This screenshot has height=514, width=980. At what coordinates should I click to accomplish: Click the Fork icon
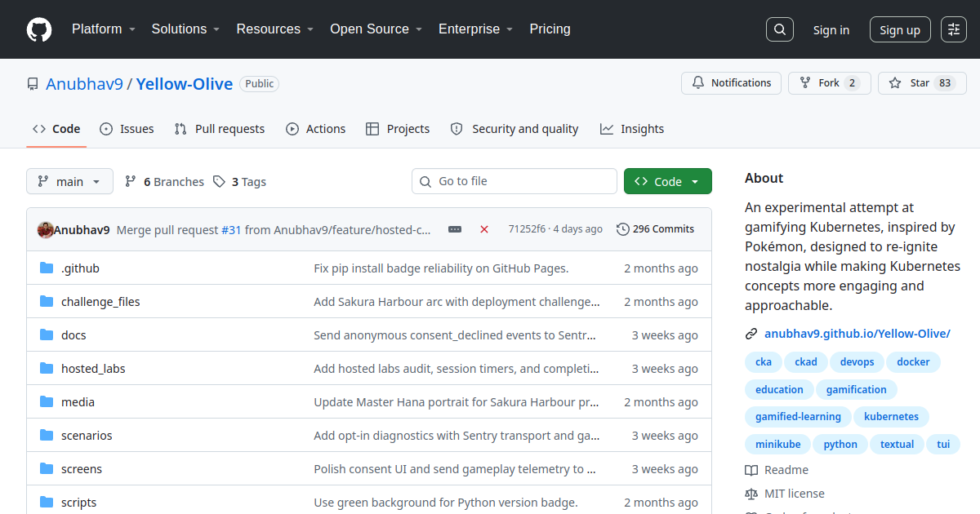(x=805, y=83)
